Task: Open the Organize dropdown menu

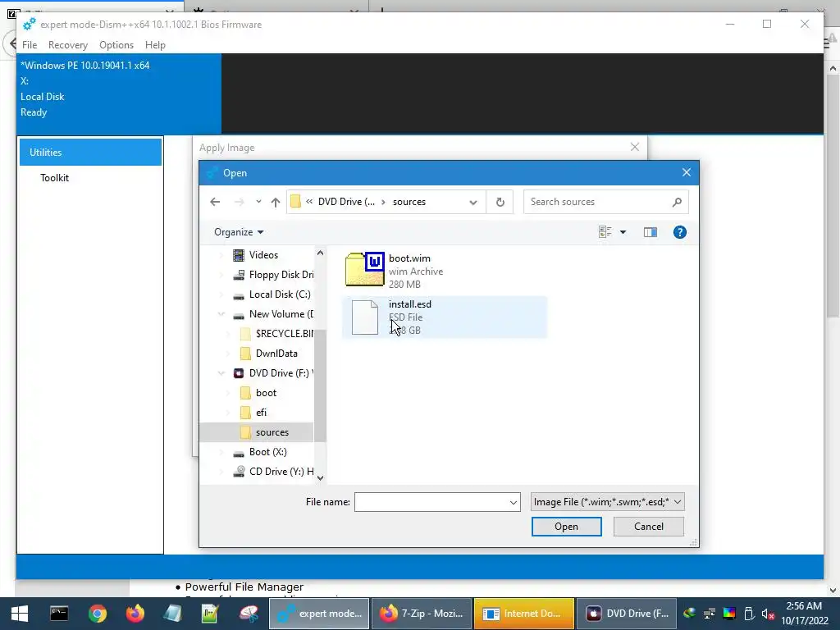Action: pyautogui.click(x=239, y=232)
